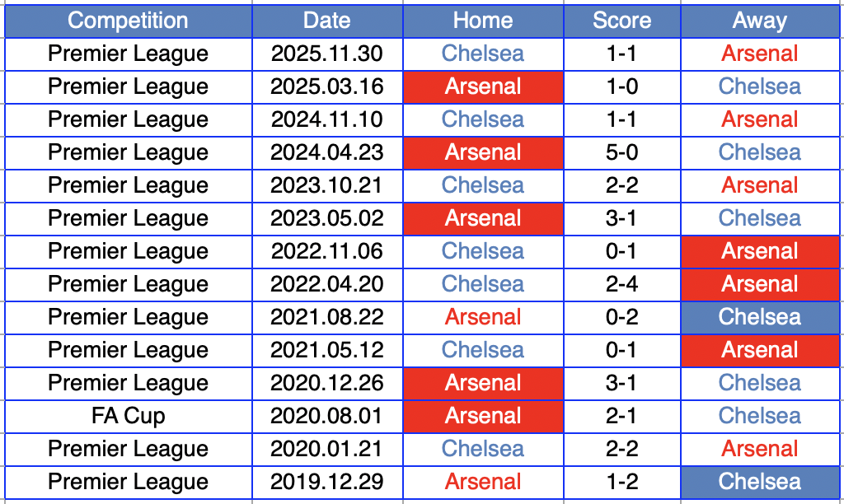The image size is (844, 504).
Task: Select the date 2025.11.30 cell
Action: (x=327, y=54)
